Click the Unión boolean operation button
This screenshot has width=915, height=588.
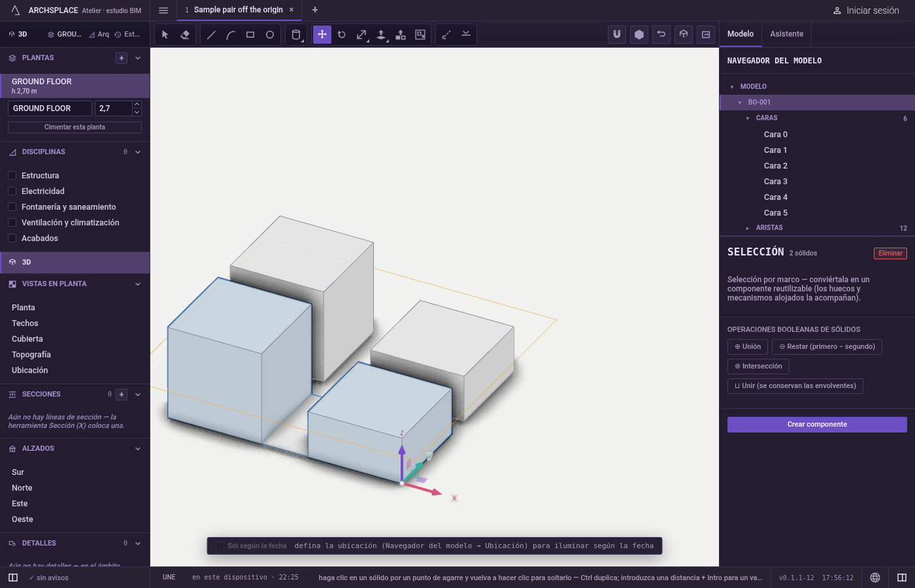click(748, 347)
